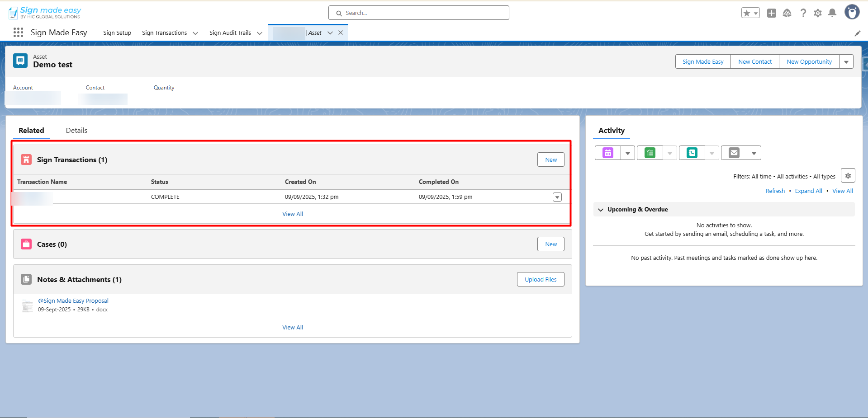868x418 pixels.
Task: Create a new Sign Transaction
Action: (x=551, y=160)
